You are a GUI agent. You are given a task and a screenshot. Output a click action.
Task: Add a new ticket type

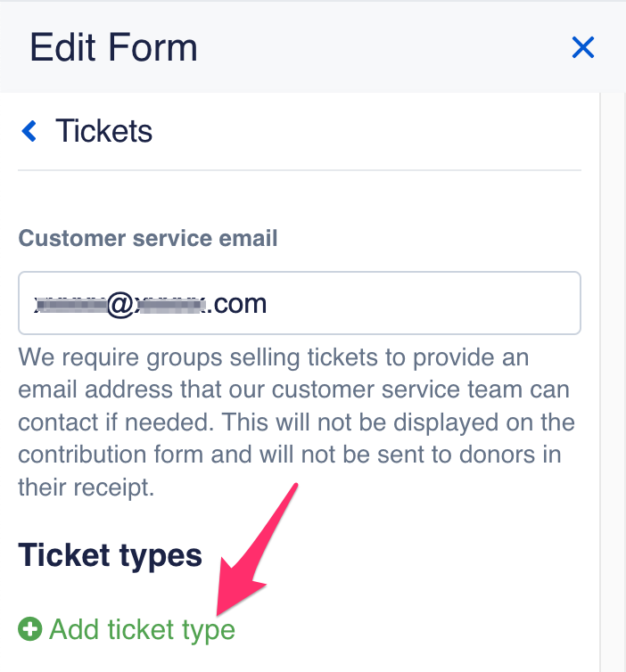click(x=142, y=630)
